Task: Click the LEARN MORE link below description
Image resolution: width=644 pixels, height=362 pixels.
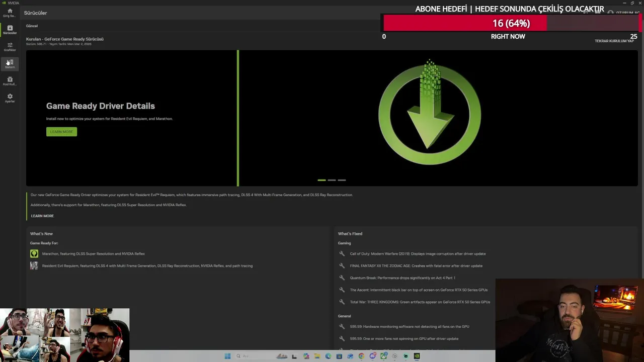Action: point(42,216)
